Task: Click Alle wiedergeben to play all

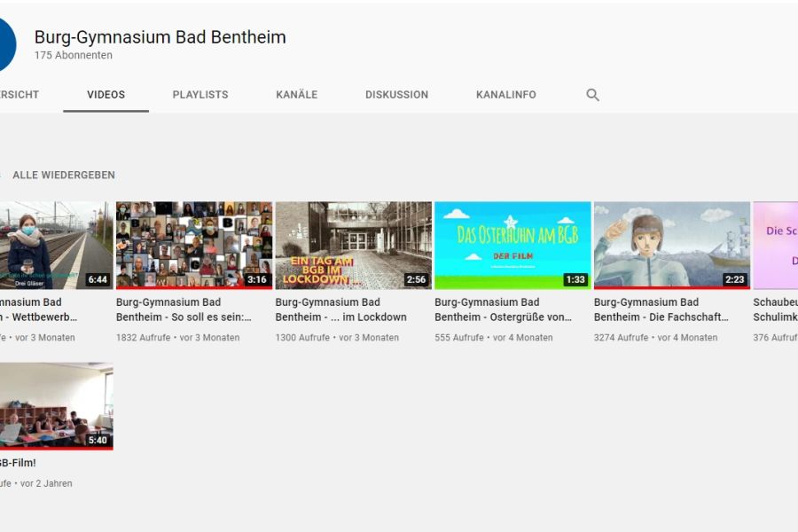Action: 64,176
